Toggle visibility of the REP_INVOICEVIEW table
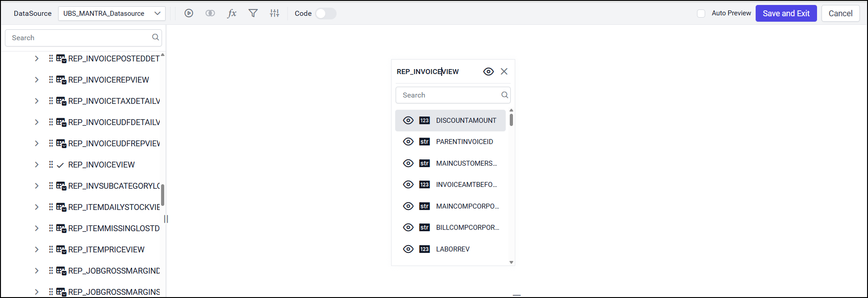Screen dimensions: 868x298 [489, 71]
